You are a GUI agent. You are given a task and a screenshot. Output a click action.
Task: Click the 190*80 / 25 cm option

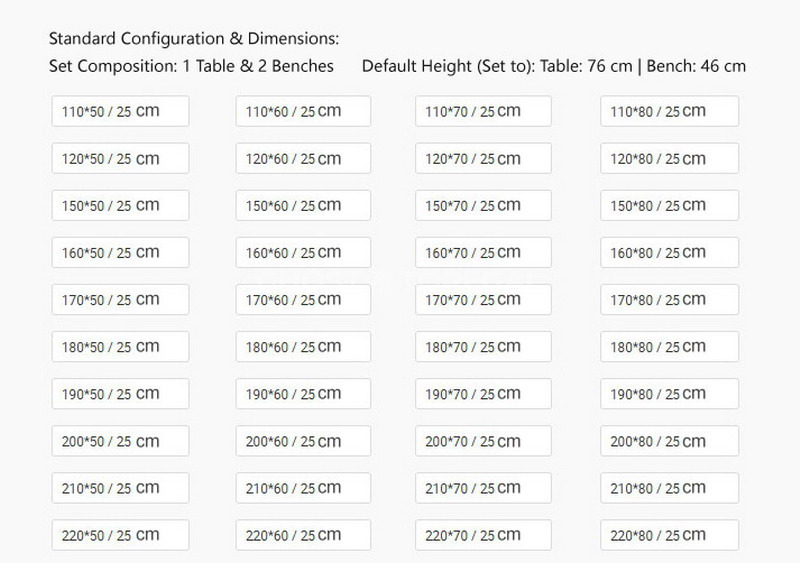pyautogui.click(x=669, y=393)
